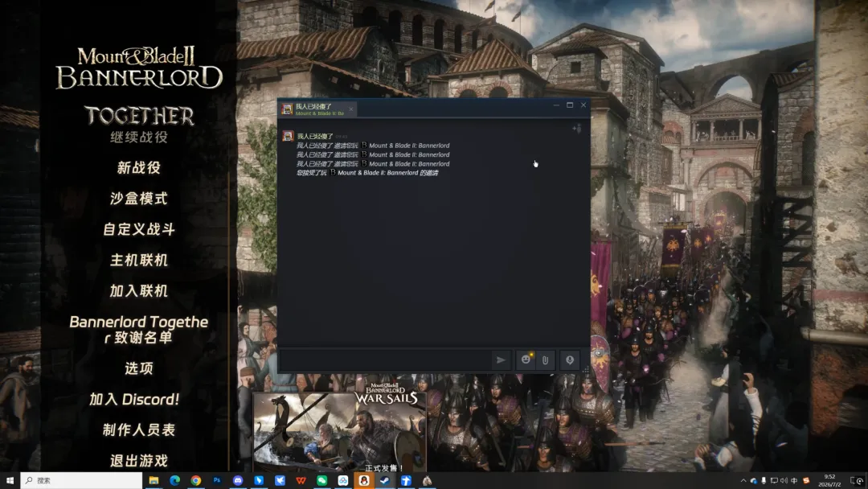Open 沙盒模式 from main menu
The height and width of the screenshot is (489, 868).
coord(139,199)
